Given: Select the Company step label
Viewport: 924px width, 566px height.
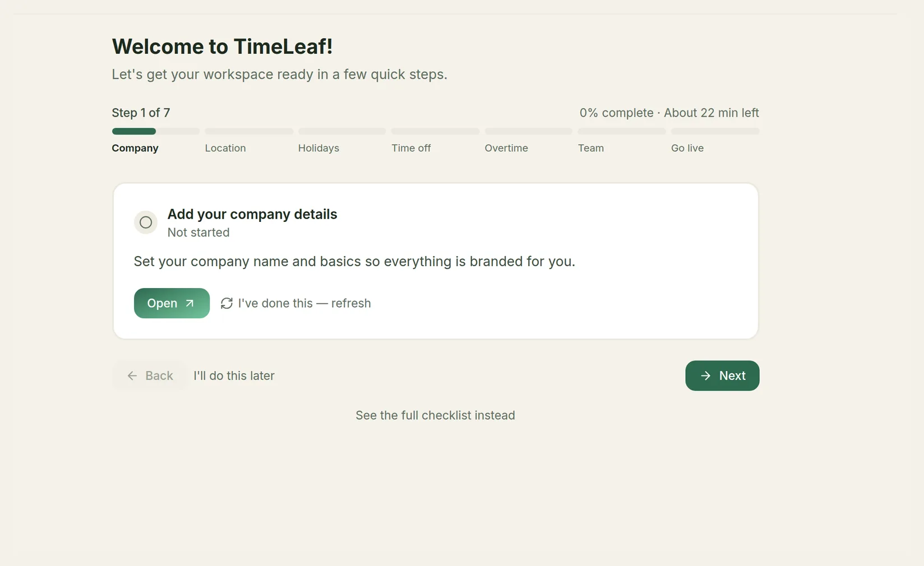Looking at the screenshot, I should click(x=135, y=148).
